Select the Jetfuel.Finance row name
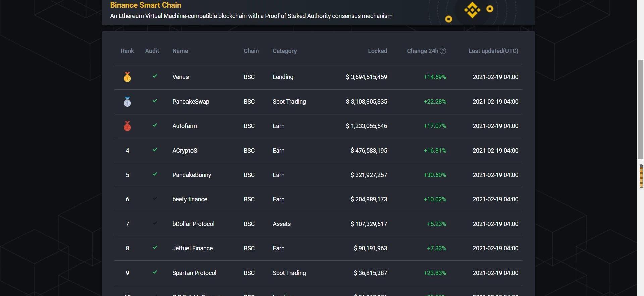The width and height of the screenshot is (644, 296). click(x=192, y=248)
